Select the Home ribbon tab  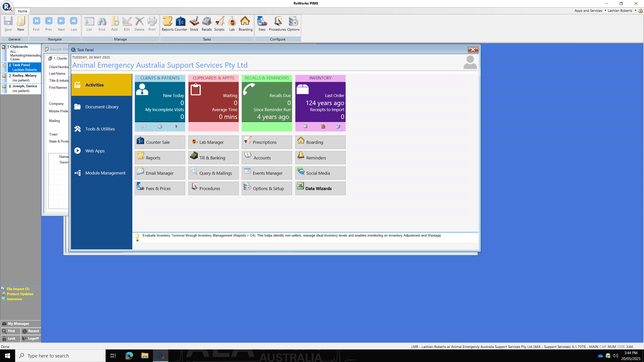pyautogui.click(x=22, y=11)
